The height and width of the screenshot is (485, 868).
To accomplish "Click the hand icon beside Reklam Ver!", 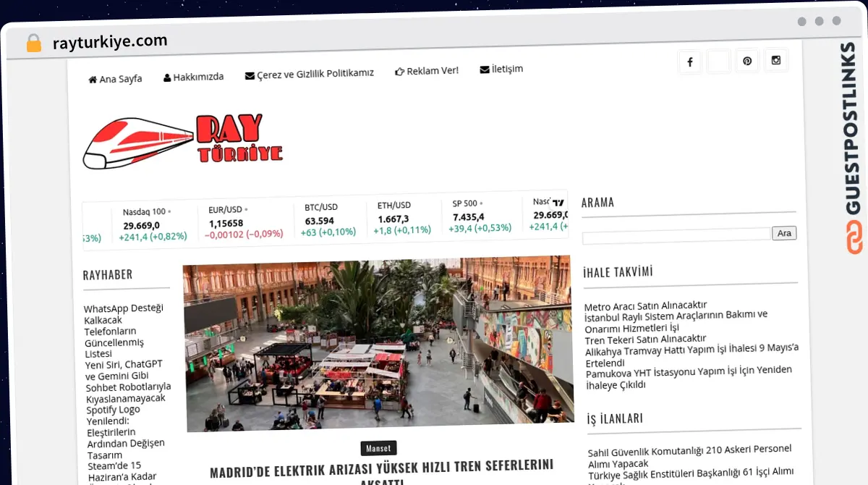I will click(399, 72).
